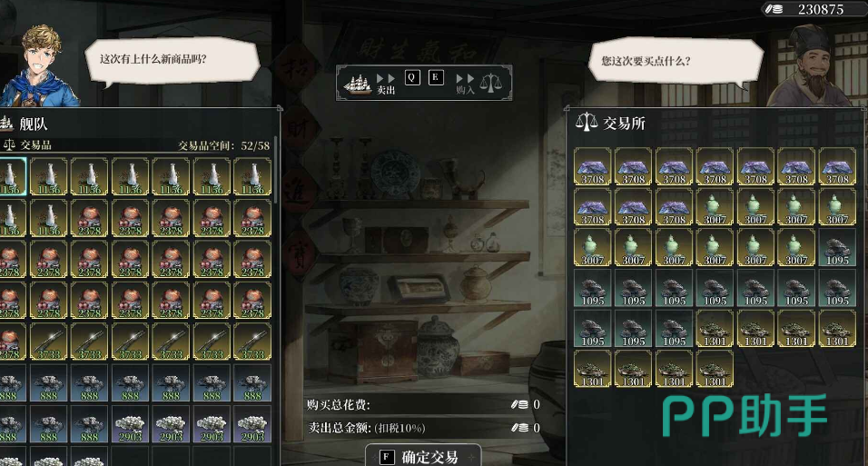
Task: Click the bearded merchant portrait
Action: tap(813, 65)
